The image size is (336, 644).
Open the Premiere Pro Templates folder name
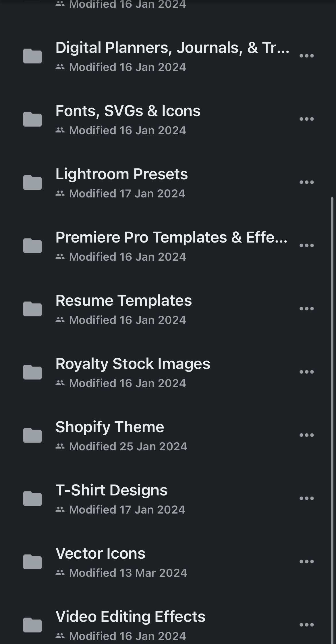(171, 237)
